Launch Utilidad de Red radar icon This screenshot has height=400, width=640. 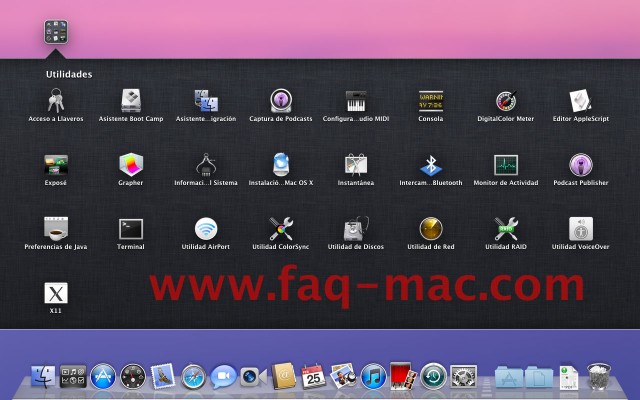pyautogui.click(x=431, y=229)
